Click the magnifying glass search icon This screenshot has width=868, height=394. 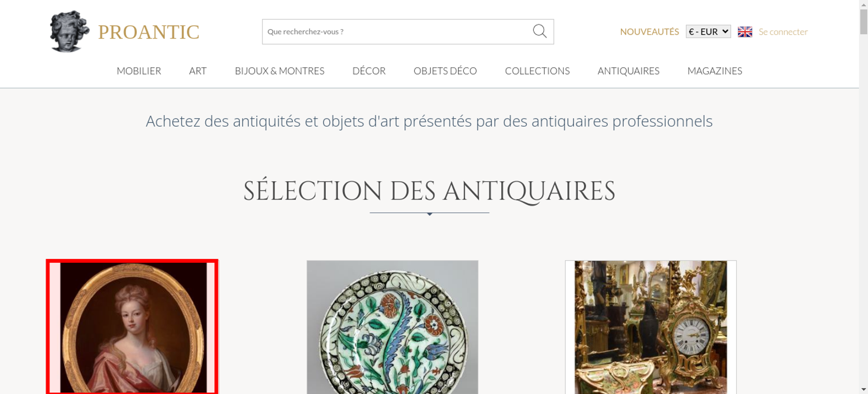click(539, 31)
